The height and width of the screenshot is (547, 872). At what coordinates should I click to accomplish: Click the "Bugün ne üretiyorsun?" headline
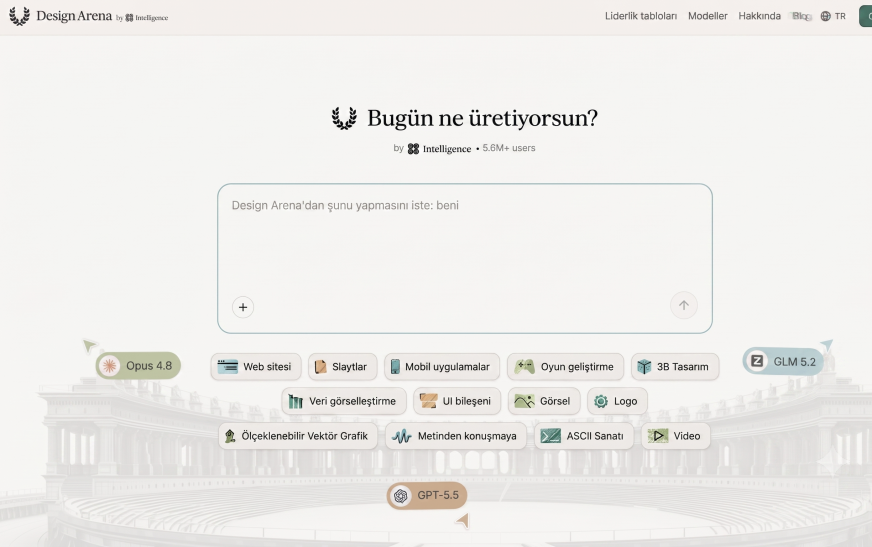[x=482, y=118]
